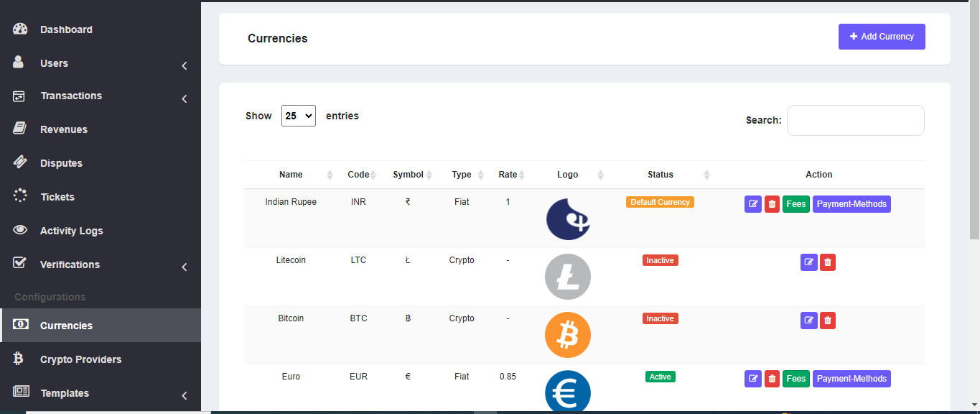Image resolution: width=980 pixels, height=414 pixels.
Task: Select the Crypto Providers bitcoin icon
Action: point(18,359)
